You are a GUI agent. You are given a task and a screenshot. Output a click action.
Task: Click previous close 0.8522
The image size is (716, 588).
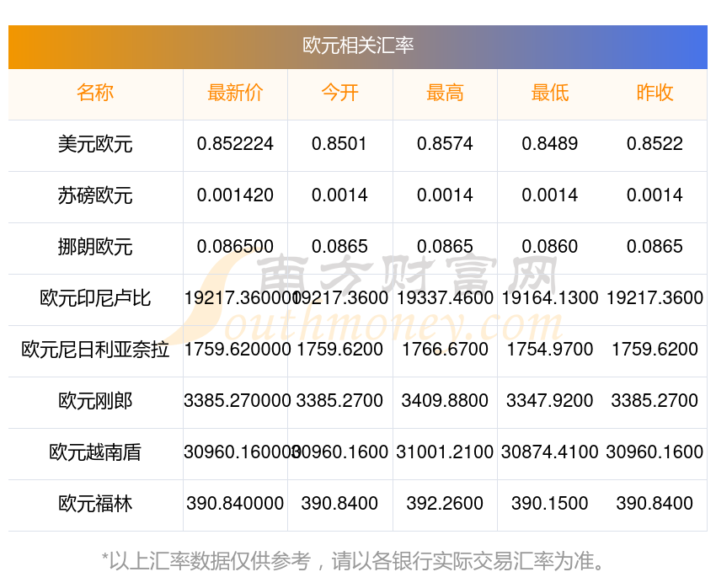655,144
